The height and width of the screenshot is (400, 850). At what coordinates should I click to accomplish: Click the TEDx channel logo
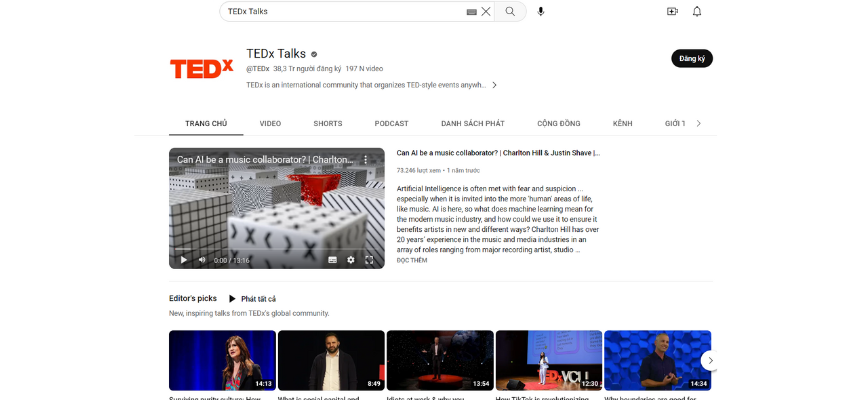[202, 69]
